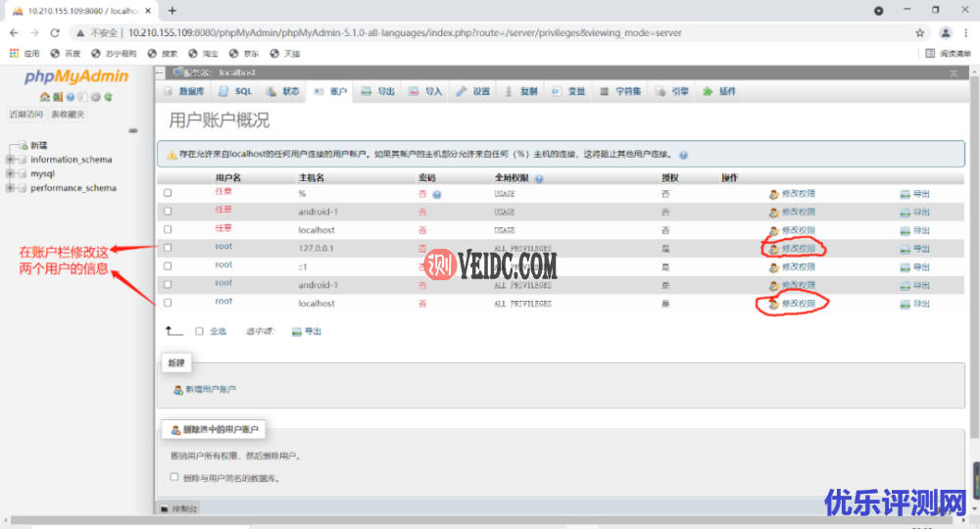The image size is (980, 529).
Task: Switch to the 状态 tab
Action: (283, 92)
